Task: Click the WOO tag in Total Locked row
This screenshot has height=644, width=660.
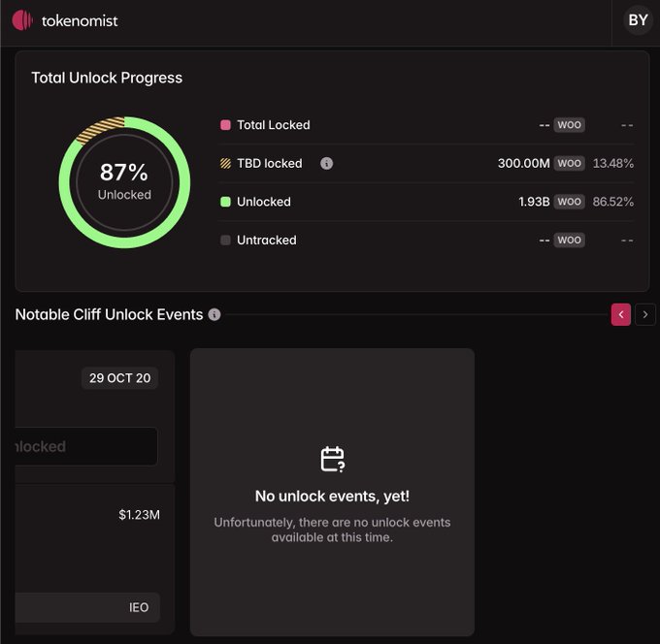Action: [x=569, y=125]
